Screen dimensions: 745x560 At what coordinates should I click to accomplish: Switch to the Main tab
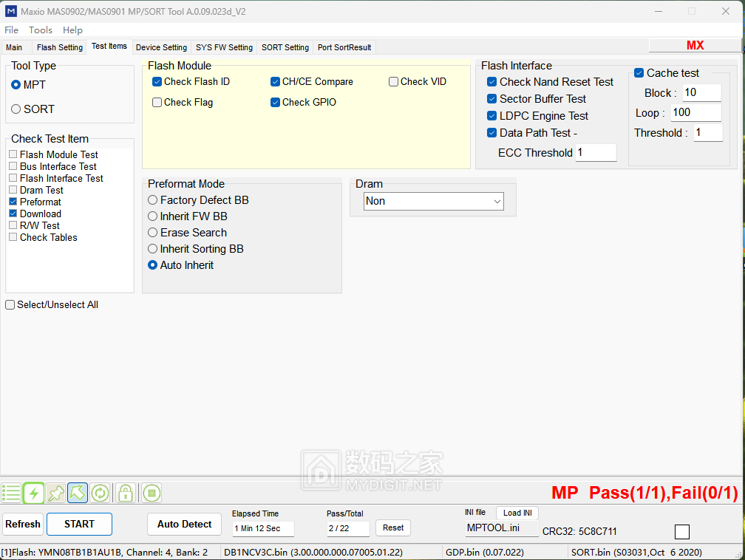(14, 47)
